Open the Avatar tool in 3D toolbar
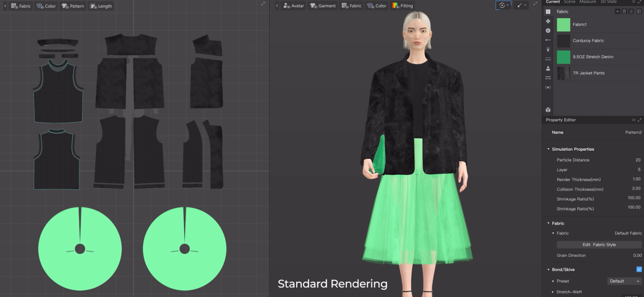The height and width of the screenshot is (297, 644). 293,6
